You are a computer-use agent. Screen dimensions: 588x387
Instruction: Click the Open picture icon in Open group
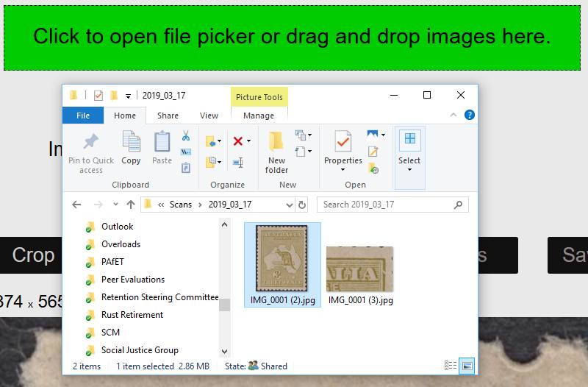[373, 135]
